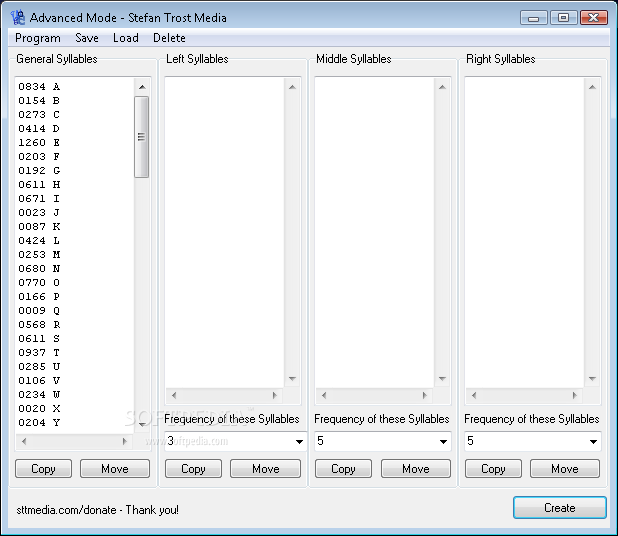This screenshot has height=536, width=618.
Task: Open Left Syllables frequency dropdown showing 3
Action: coord(299,441)
